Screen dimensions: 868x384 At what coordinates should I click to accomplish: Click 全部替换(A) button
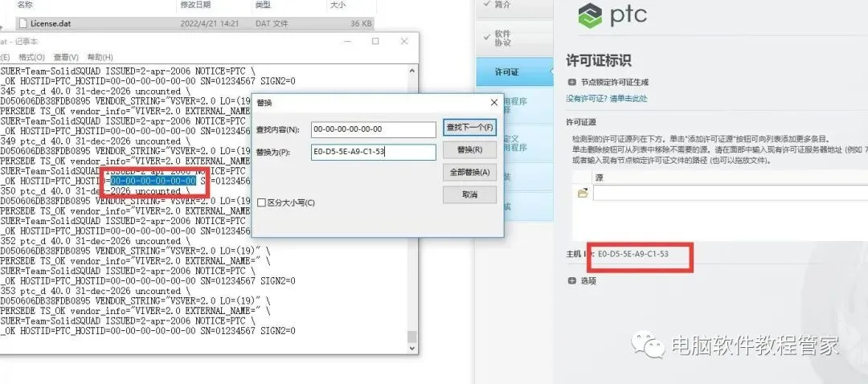click(x=469, y=172)
